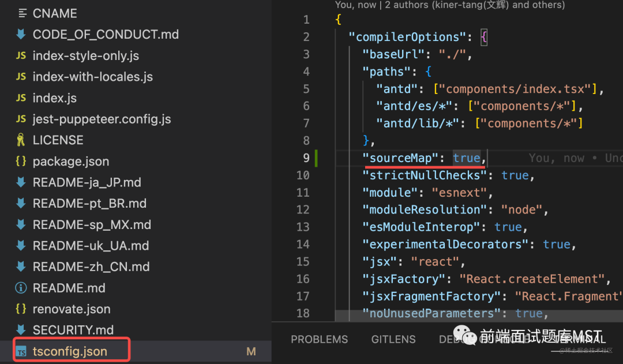Click the "noUnusedParameters" key

click(x=431, y=314)
